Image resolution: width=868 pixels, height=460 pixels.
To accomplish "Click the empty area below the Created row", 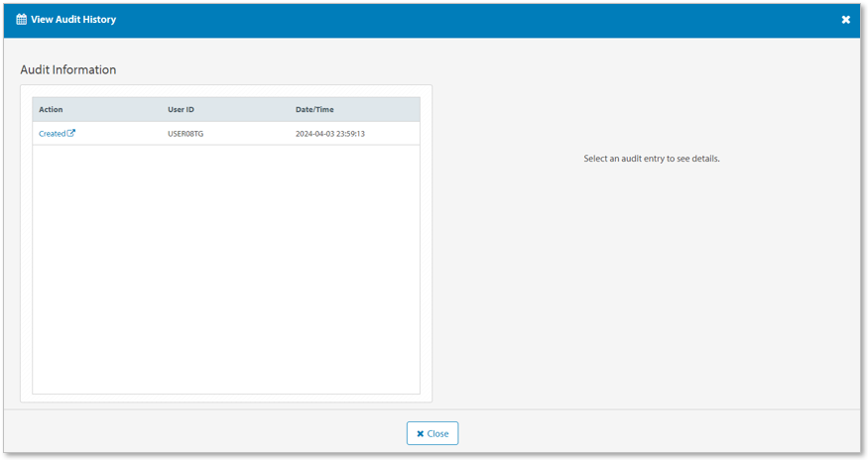I will point(226,268).
